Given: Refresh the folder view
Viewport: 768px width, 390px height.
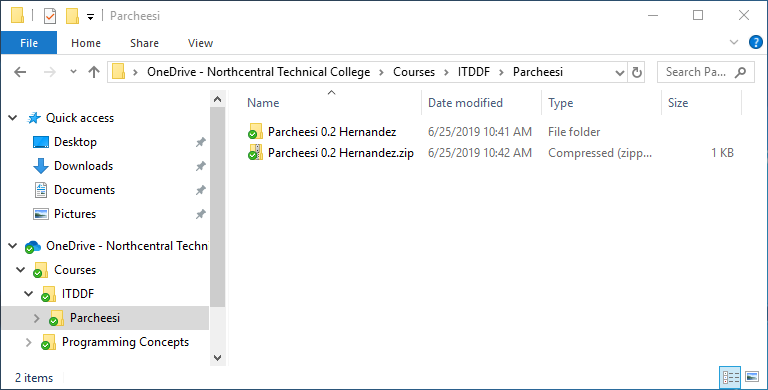Looking at the screenshot, I should [x=637, y=73].
